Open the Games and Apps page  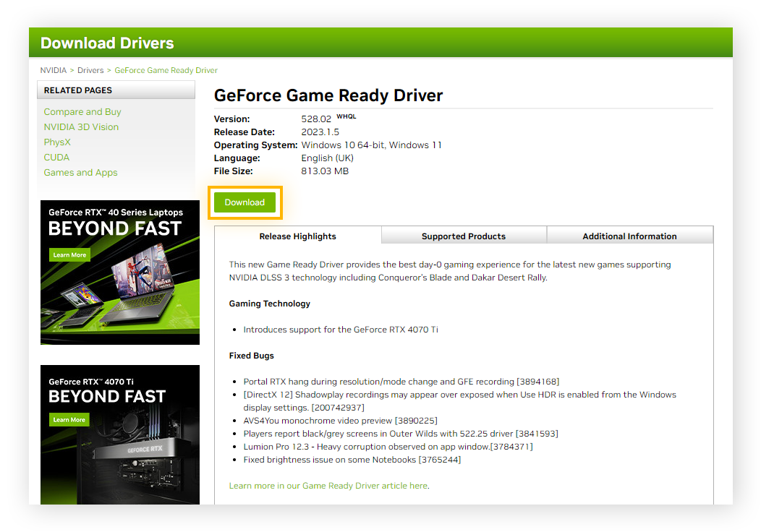click(80, 172)
